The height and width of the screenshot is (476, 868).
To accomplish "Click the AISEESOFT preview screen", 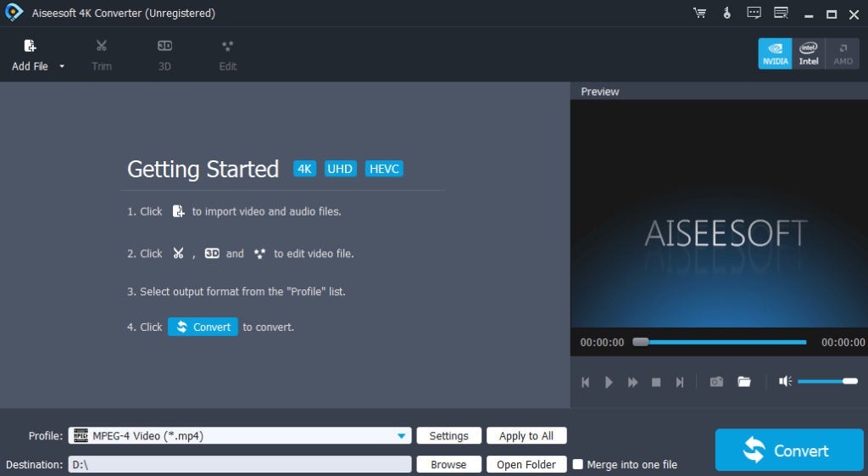I will click(719, 214).
